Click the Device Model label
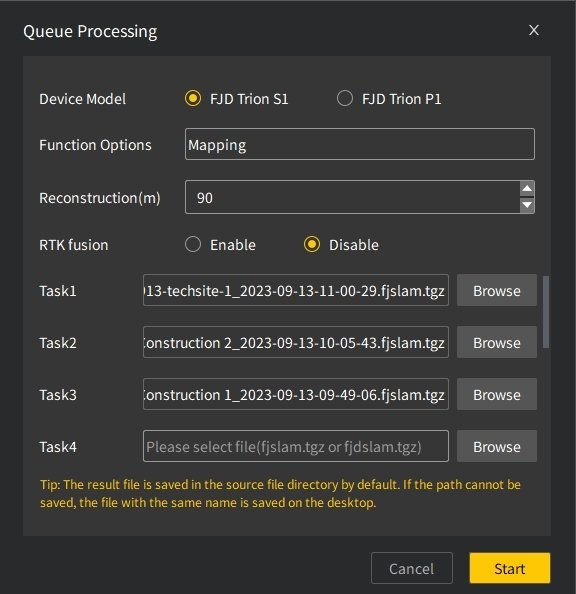 pyautogui.click(x=83, y=99)
